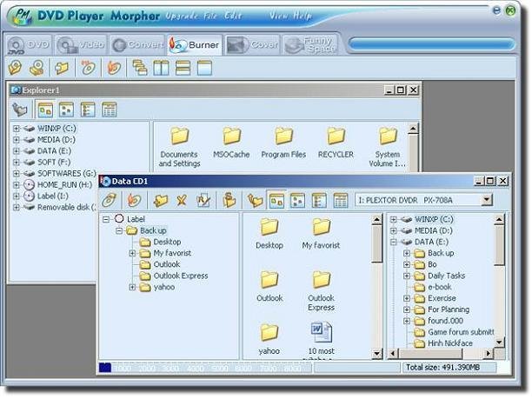Switch Explorer1 to large icons view
532x399 pixels.
(x=45, y=110)
